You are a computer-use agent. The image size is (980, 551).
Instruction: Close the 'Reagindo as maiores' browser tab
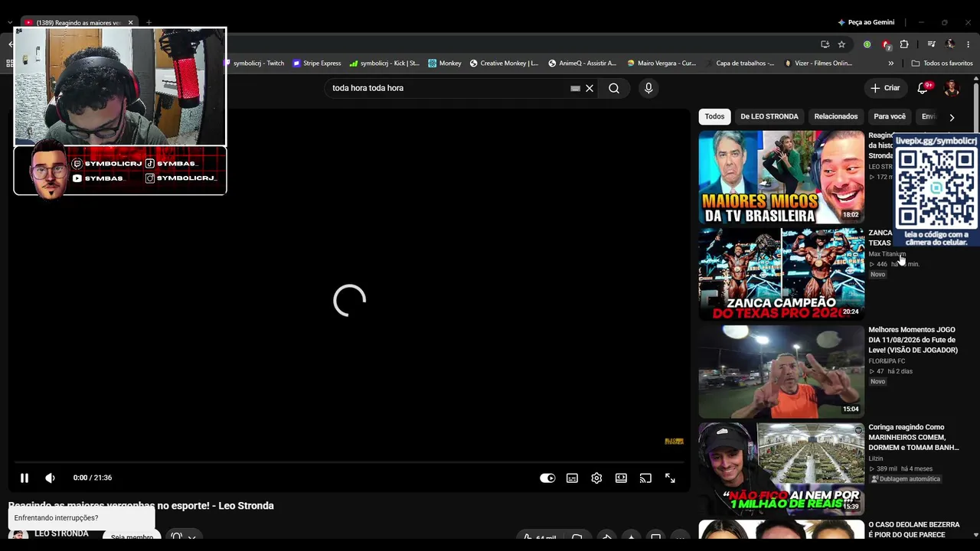[130, 22]
